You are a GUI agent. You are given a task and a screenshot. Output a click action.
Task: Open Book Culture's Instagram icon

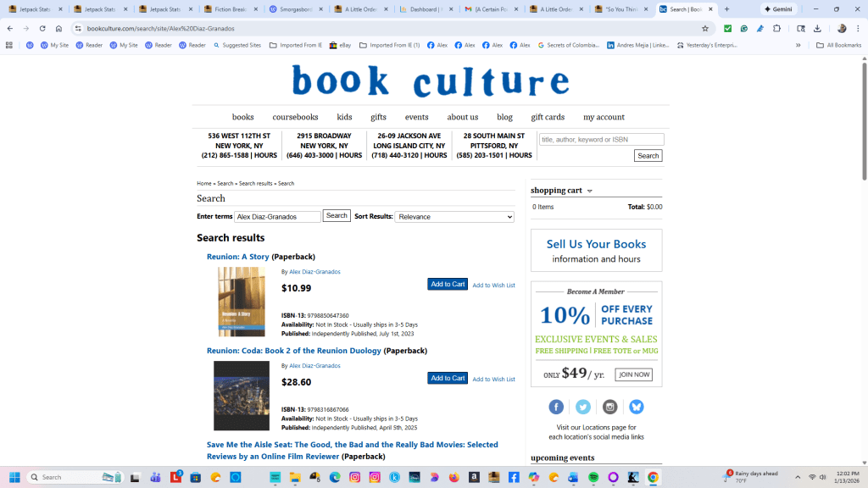click(609, 407)
